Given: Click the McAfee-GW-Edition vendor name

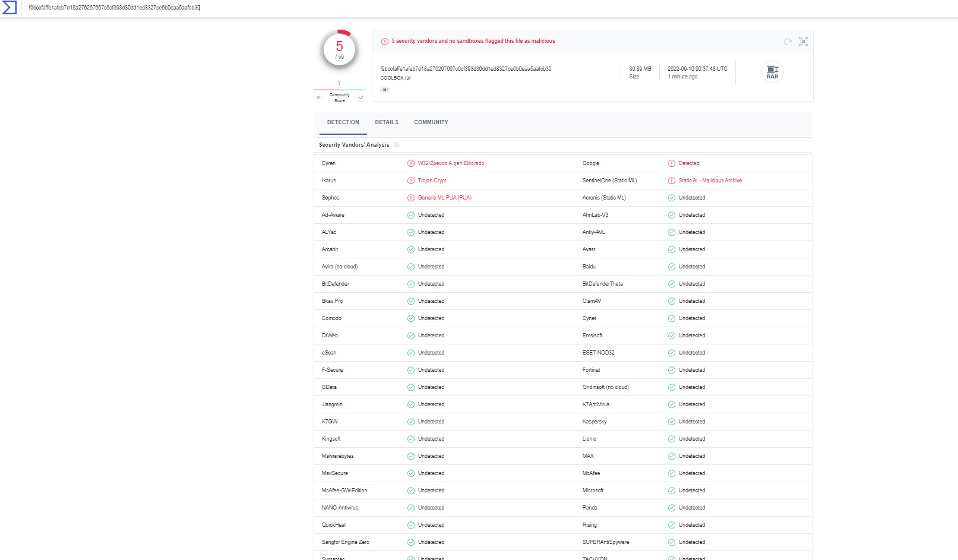Looking at the screenshot, I should click(x=344, y=491).
